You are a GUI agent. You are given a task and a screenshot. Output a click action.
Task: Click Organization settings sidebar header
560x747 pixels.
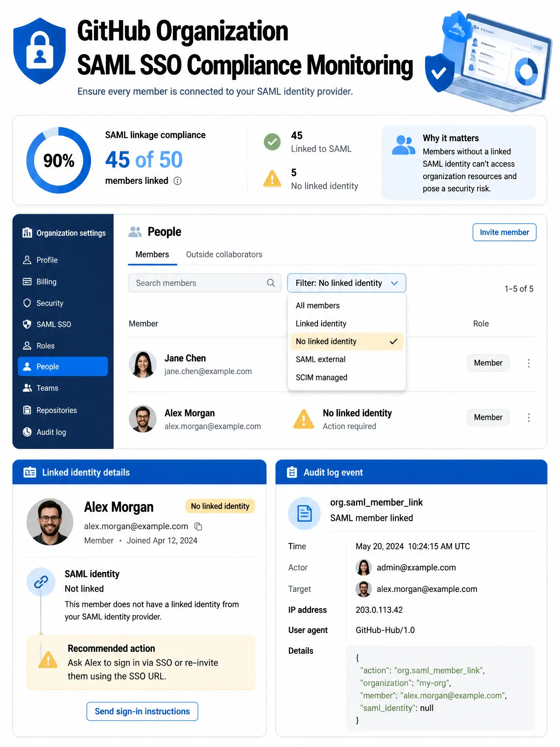coord(64,233)
